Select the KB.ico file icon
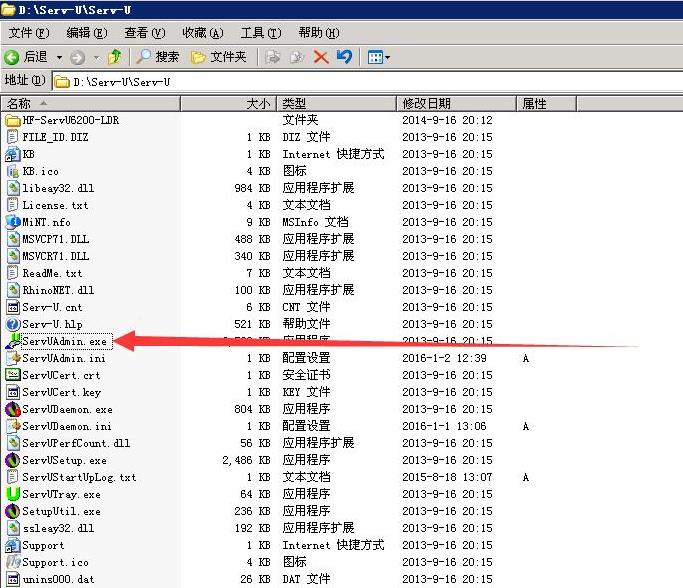This screenshot has width=683, height=588. tap(13, 171)
